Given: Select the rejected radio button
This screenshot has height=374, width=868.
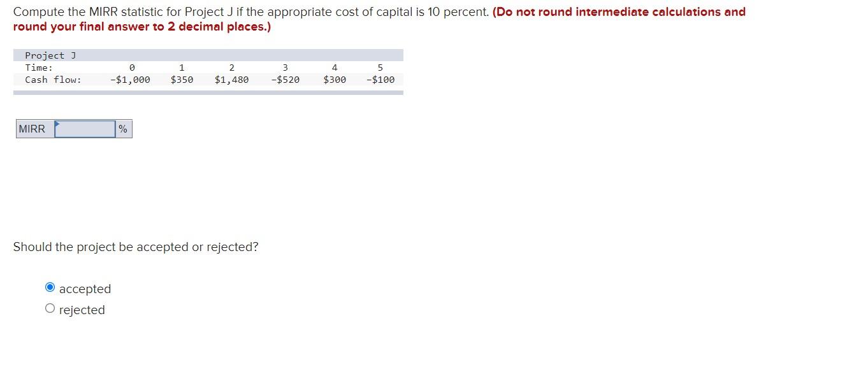Looking at the screenshot, I should pyautogui.click(x=50, y=308).
